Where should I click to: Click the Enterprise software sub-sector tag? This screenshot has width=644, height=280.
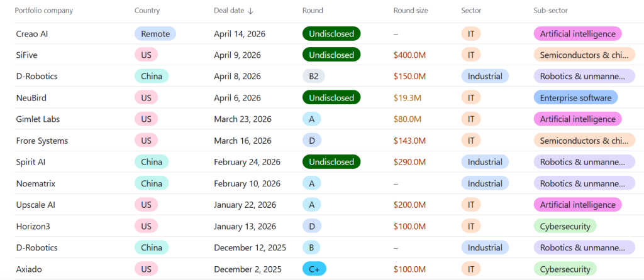(x=575, y=98)
